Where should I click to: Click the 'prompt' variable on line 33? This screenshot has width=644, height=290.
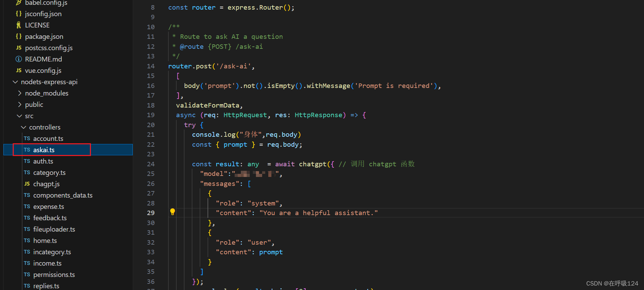tap(271, 252)
